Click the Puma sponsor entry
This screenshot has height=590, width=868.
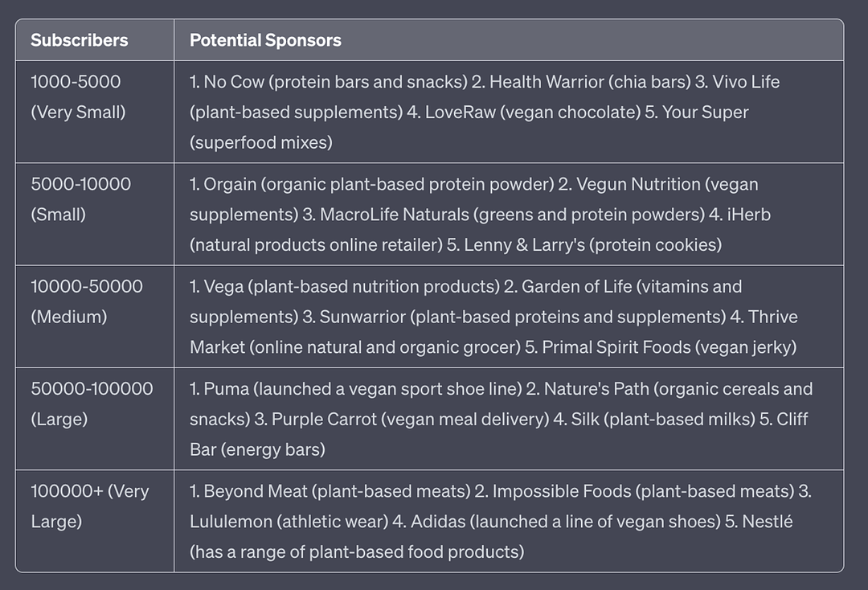[x=226, y=389]
